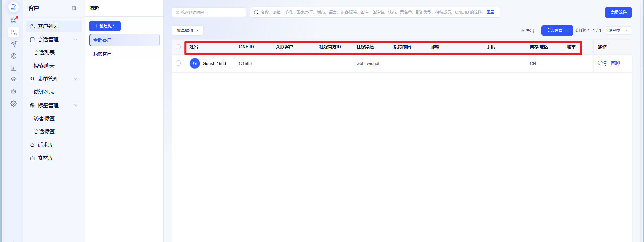Screen dimensions: 644x242
Task: Open the 20条/页 page size dropdown
Action: (x=618, y=31)
